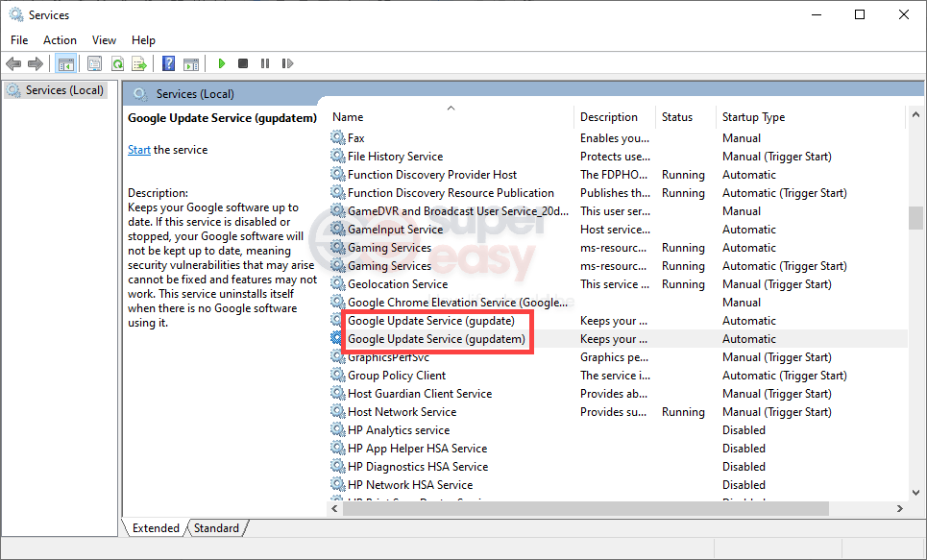Switch to the Standard tab
Viewport: 927px width, 560px height.
tap(216, 528)
